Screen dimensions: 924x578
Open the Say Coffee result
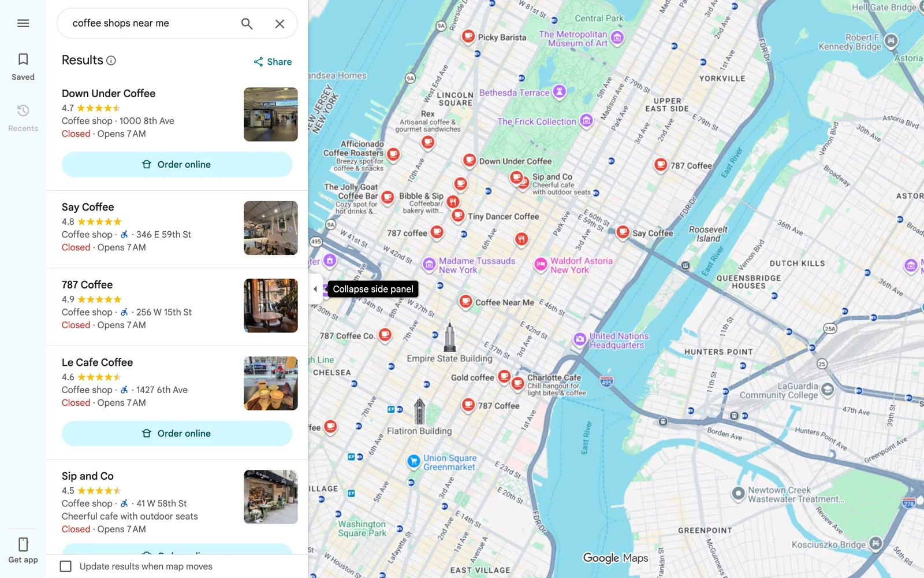tap(177, 229)
